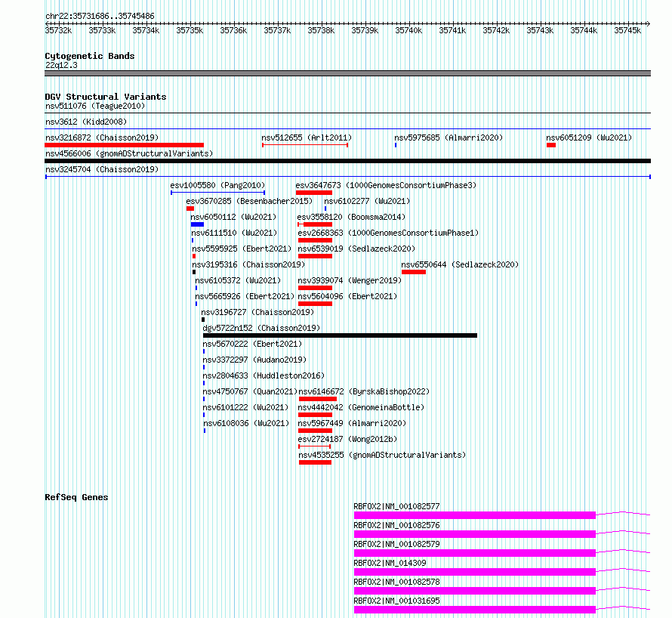Click nsv5665926 (Ebert2021) label
Viewport: 672px width, 618px height.
[x=245, y=296]
